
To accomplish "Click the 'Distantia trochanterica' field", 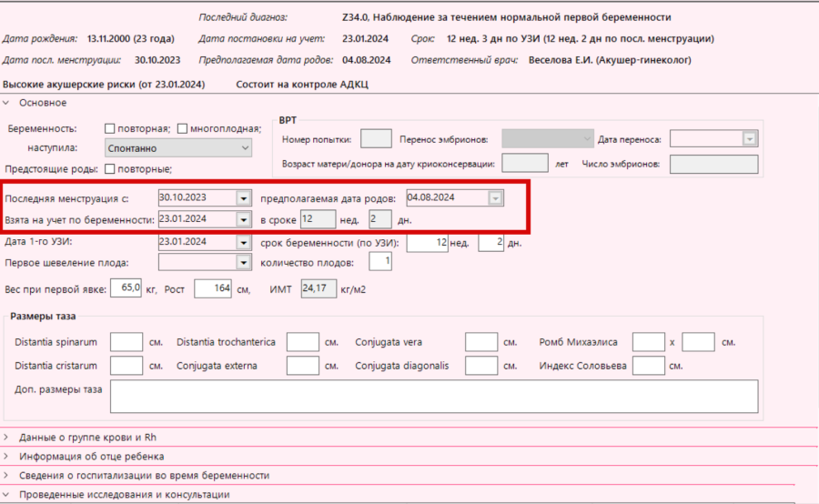I will [303, 342].
